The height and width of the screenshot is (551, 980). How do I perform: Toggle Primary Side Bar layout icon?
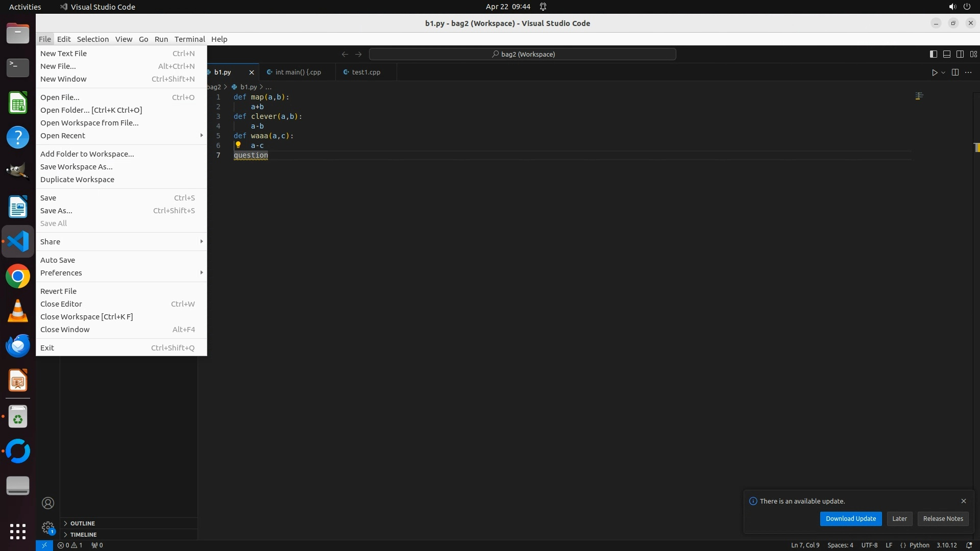click(x=933, y=54)
